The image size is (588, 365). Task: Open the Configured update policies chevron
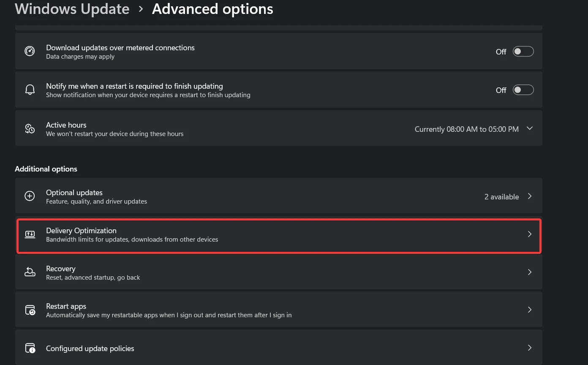530,348
